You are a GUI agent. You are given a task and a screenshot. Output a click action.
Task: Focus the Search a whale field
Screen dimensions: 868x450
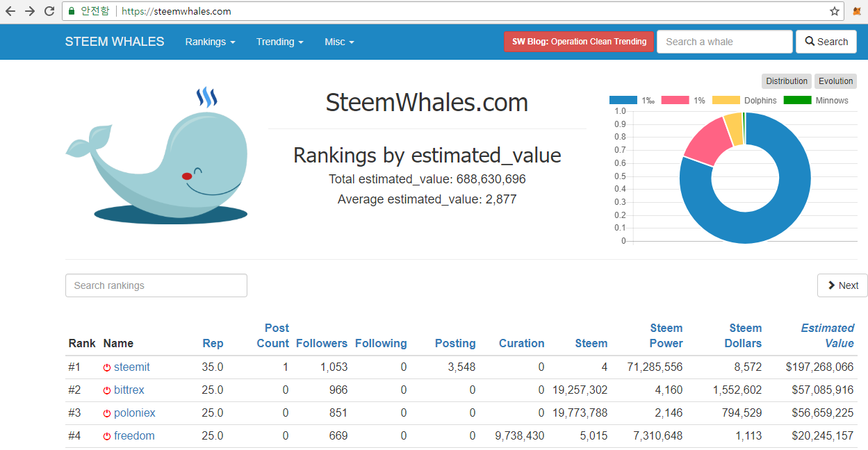[724, 42]
